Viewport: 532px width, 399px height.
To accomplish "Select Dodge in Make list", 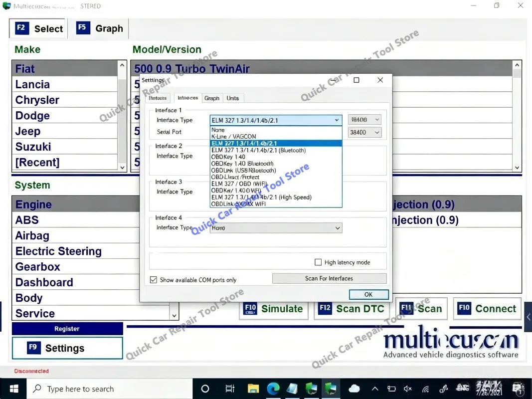I will (65, 115).
